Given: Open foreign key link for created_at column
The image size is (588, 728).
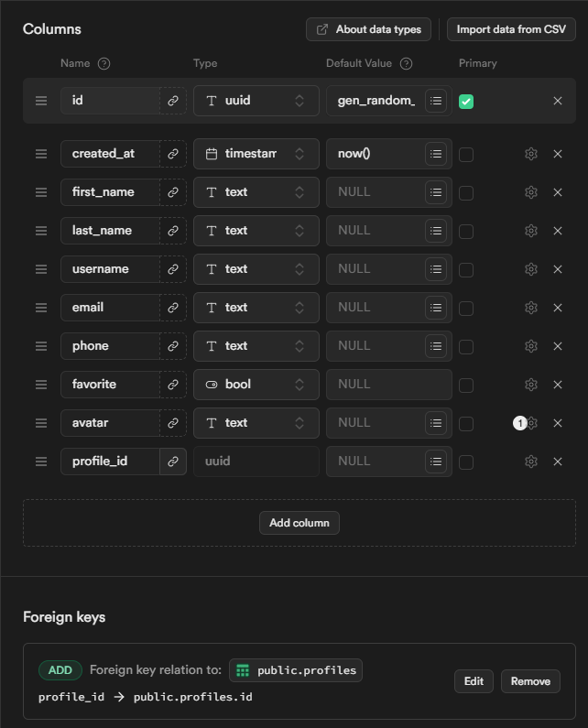Looking at the screenshot, I should point(173,154).
